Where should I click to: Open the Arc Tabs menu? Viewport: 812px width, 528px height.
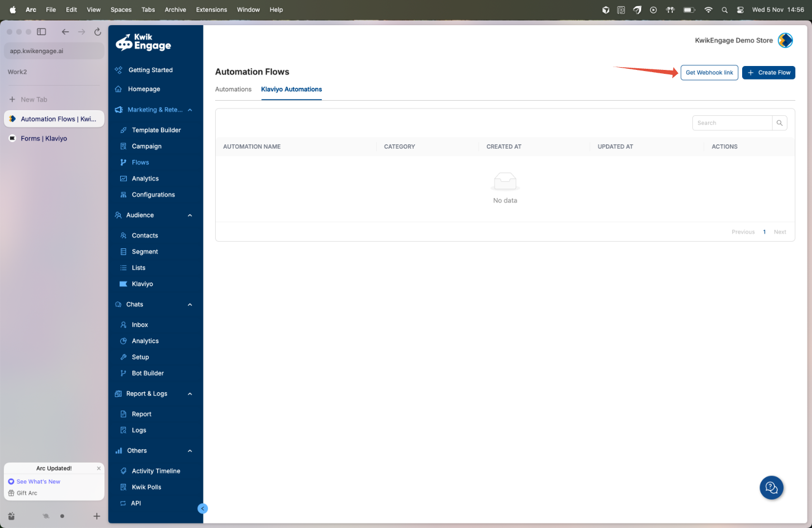(148, 10)
